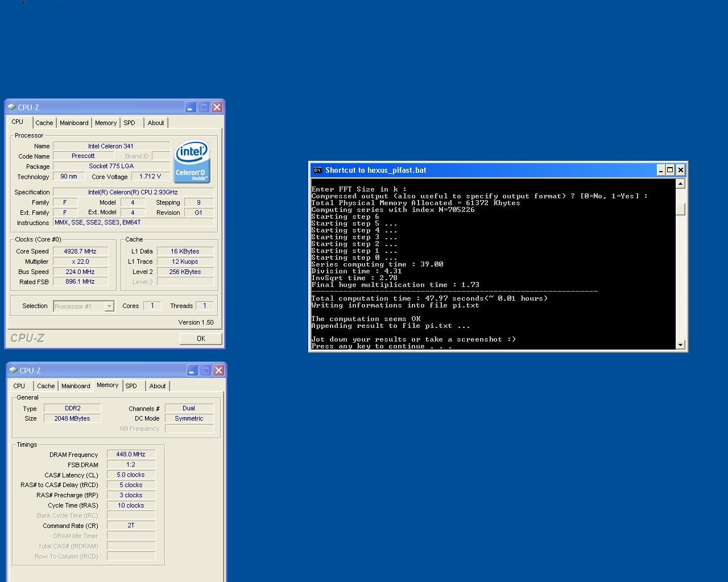Click the Channels # value Dual

point(189,408)
